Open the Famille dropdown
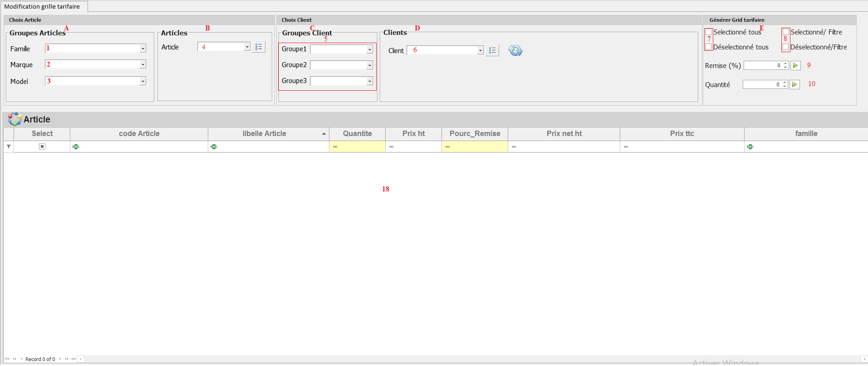This screenshot has width=868, height=366. pos(142,49)
